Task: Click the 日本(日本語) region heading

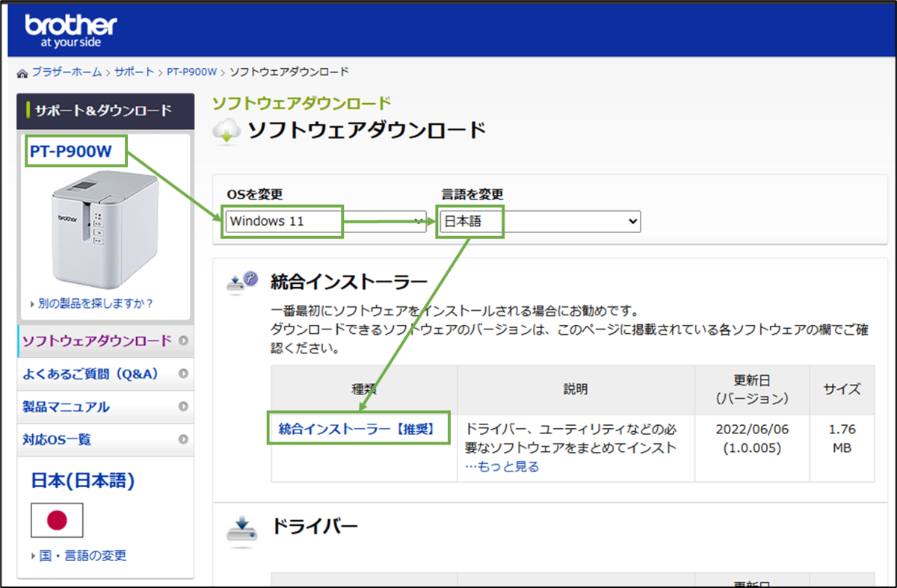Action: point(83,480)
